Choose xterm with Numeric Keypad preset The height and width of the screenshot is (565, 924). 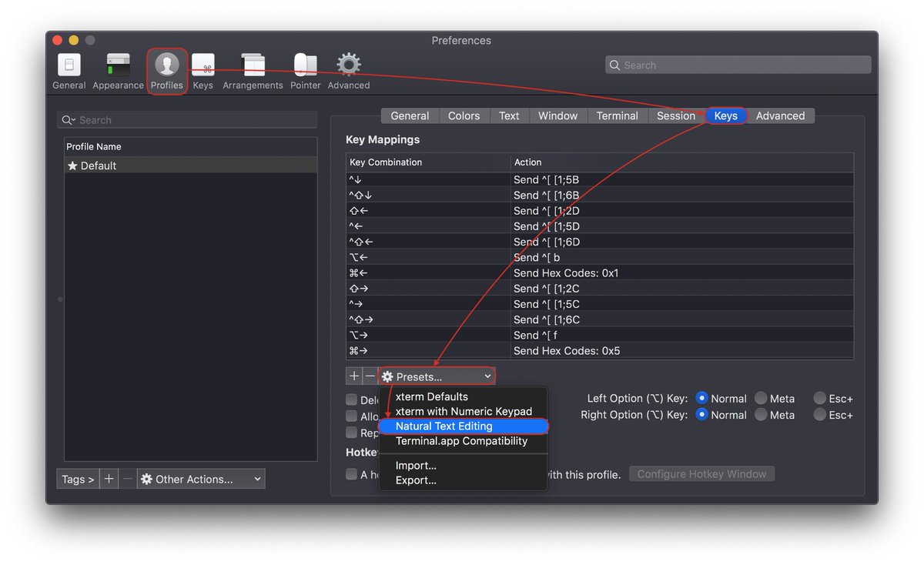click(463, 411)
